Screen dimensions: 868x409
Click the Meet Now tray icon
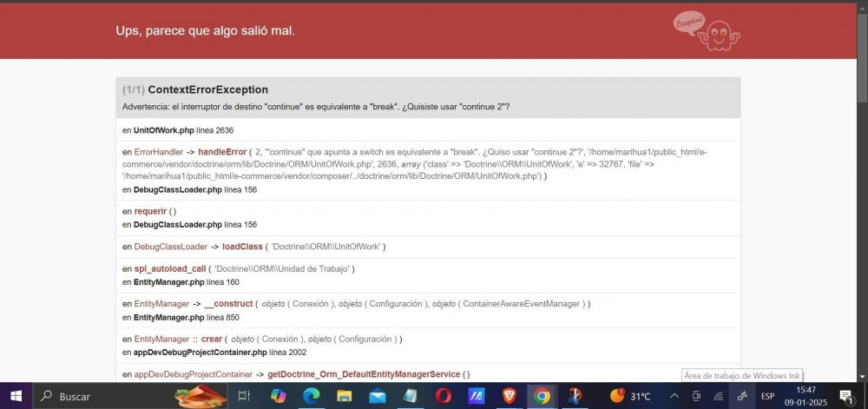pos(696,396)
